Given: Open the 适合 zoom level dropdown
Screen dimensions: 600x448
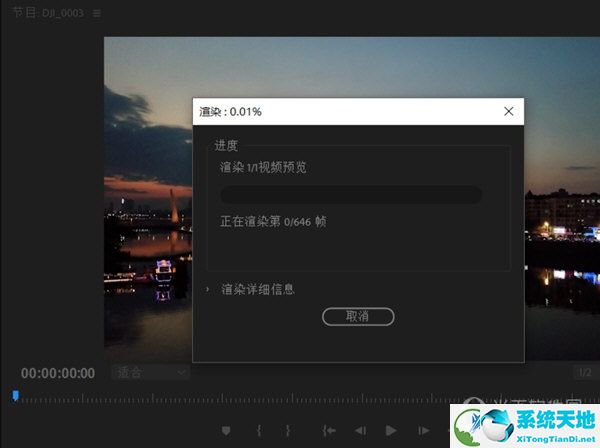Looking at the screenshot, I should (x=150, y=372).
